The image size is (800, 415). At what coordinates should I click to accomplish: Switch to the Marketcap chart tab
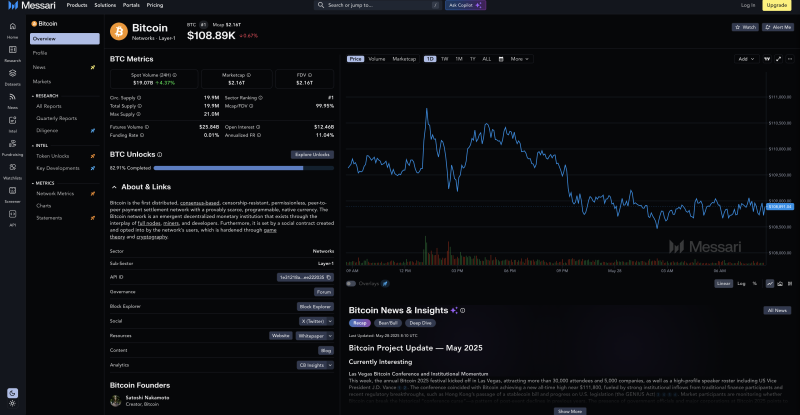[404, 59]
